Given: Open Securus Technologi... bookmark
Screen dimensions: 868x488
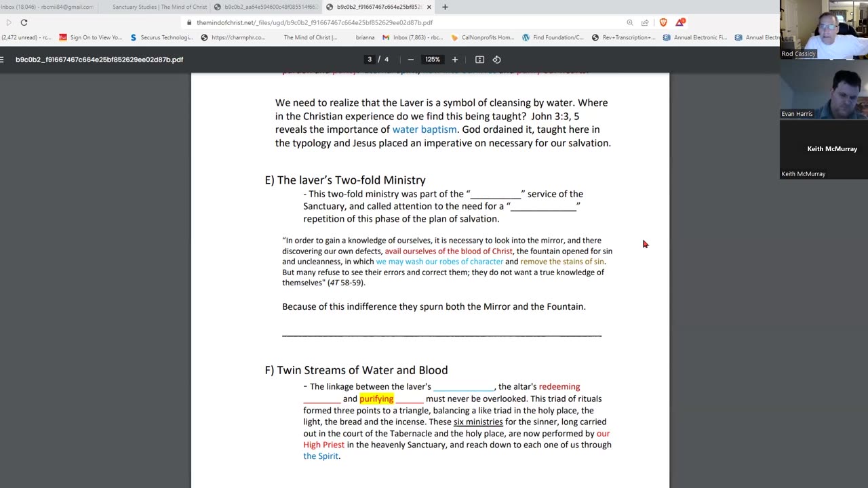Looking at the screenshot, I should tap(162, 37).
